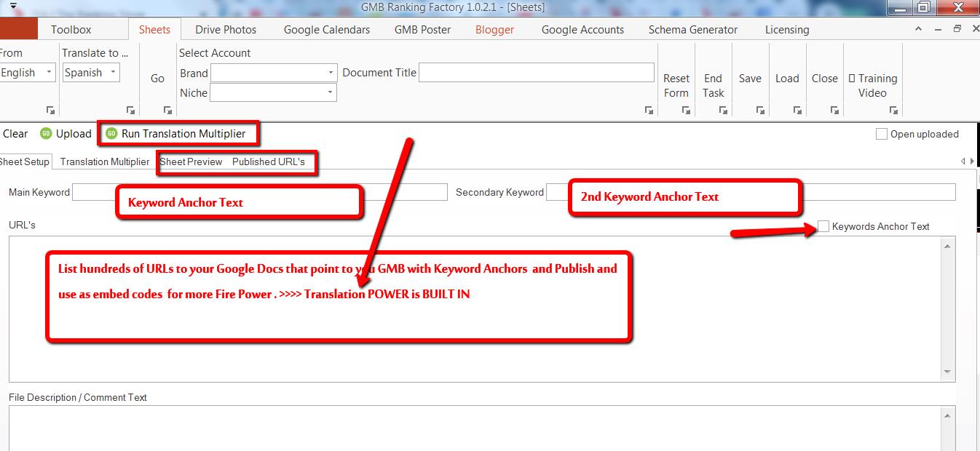Open dialog launcher under Close

point(834,111)
